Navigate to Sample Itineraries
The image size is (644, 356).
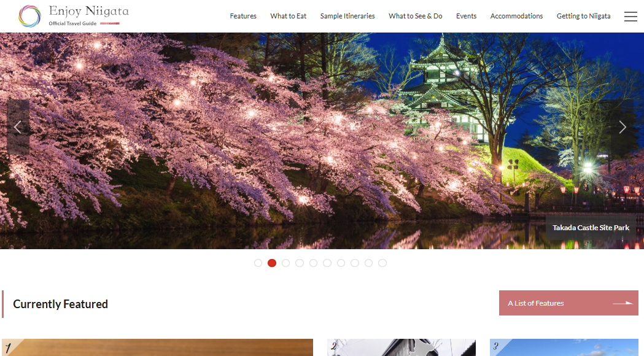(347, 16)
